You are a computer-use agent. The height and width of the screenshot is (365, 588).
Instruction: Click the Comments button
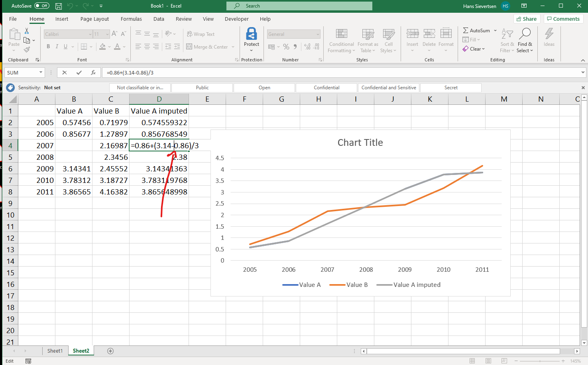click(563, 19)
